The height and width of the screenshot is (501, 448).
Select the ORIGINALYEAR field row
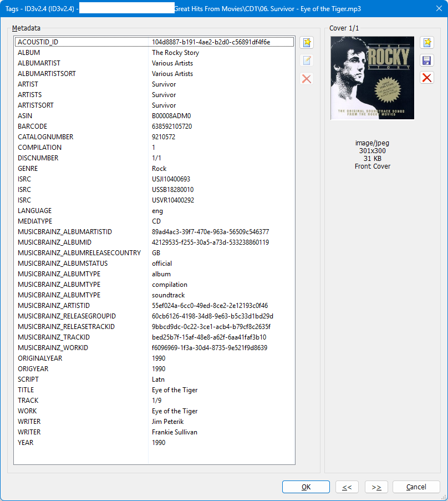154,358
